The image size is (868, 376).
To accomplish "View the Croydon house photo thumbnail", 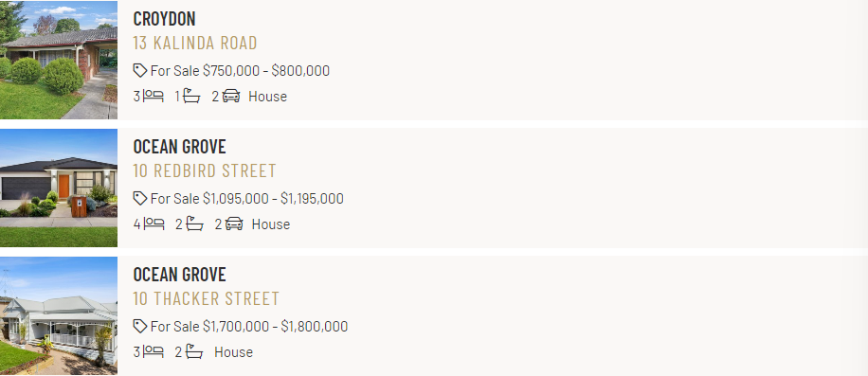I will tap(59, 60).
